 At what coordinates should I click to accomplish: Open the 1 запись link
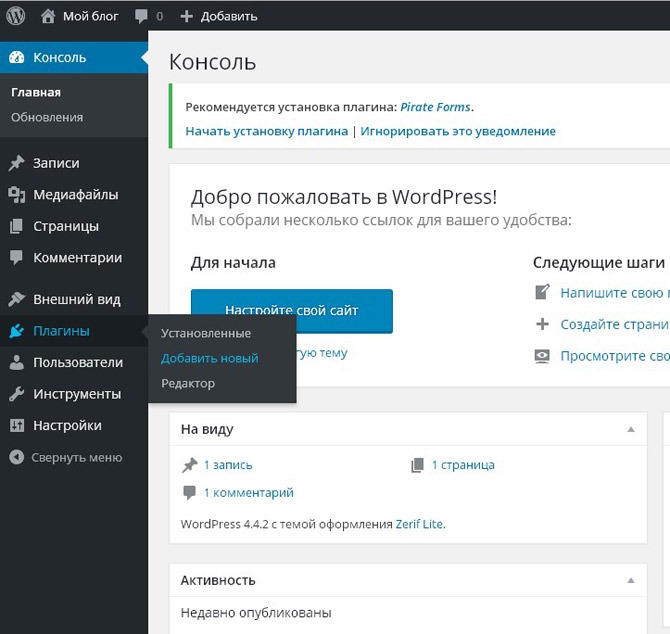[x=228, y=465]
